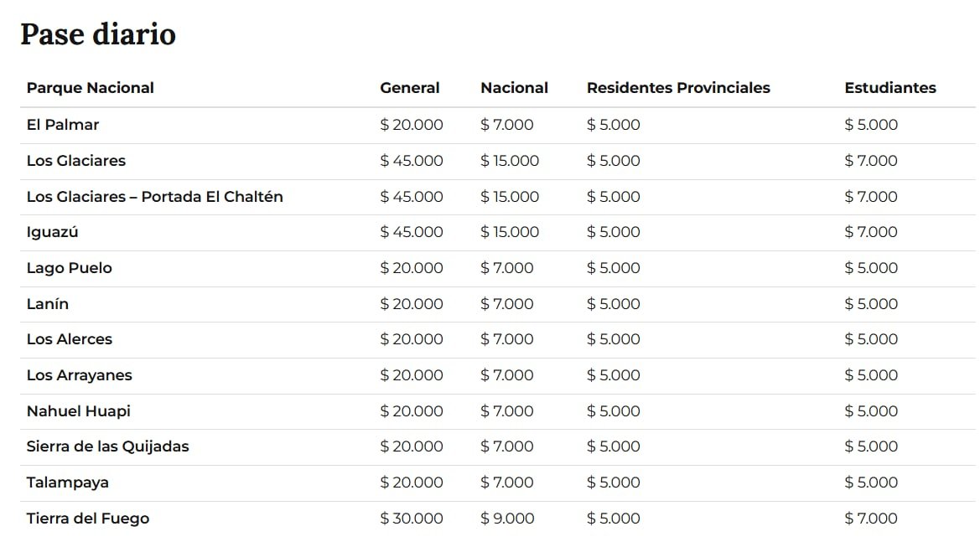980x547 pixels.
Task: Click the Talampaya park name
Action: click(x=68, y=482)
